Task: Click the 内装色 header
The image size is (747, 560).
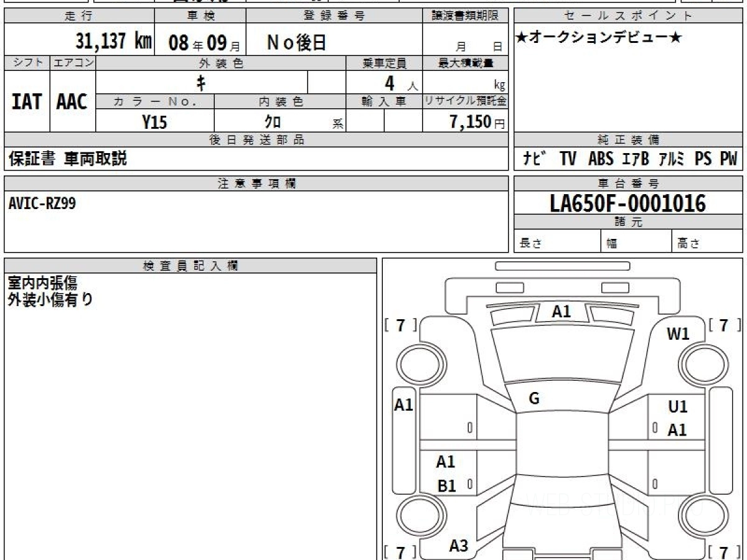Action: (280, 102)
